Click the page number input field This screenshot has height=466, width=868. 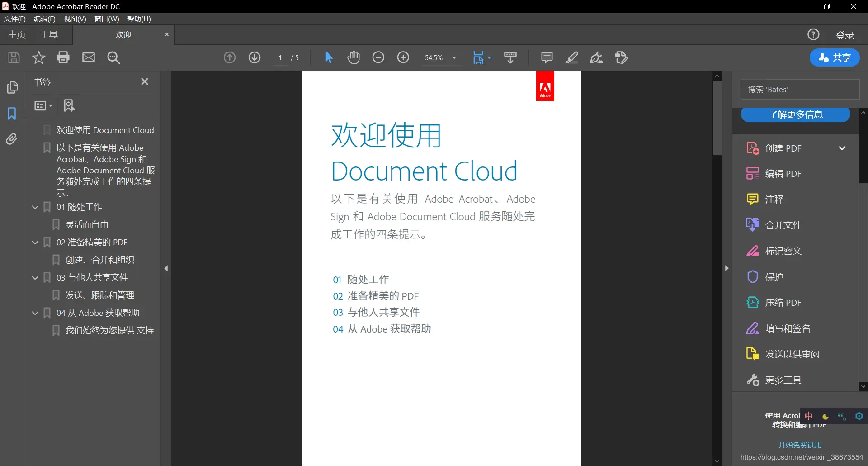(x=281, y=58)
